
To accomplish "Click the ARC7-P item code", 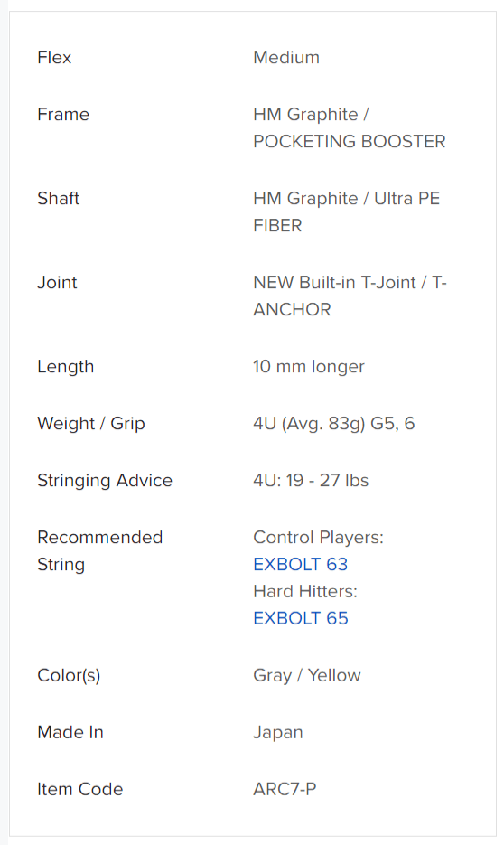I will 285,789.
